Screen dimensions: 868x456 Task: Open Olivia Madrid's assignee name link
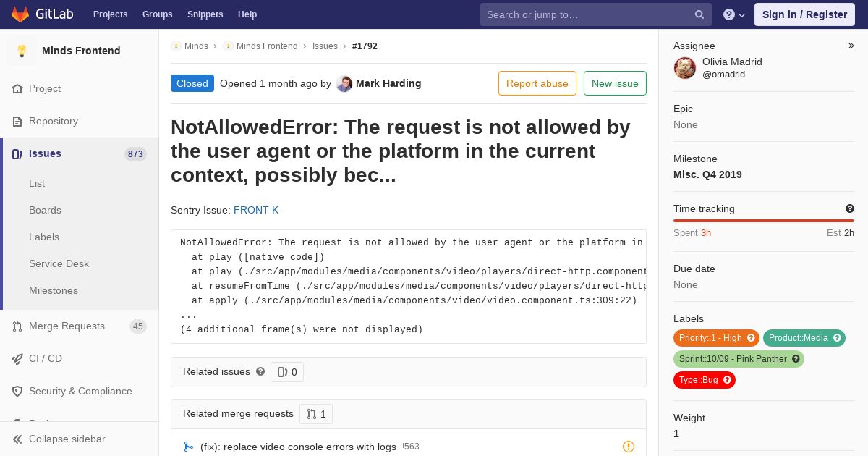[732, 62]
